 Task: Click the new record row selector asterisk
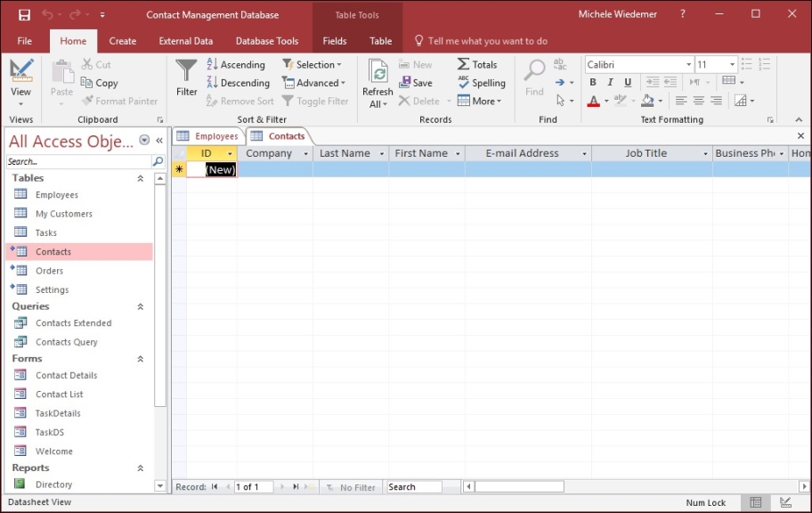coord(179,169)
